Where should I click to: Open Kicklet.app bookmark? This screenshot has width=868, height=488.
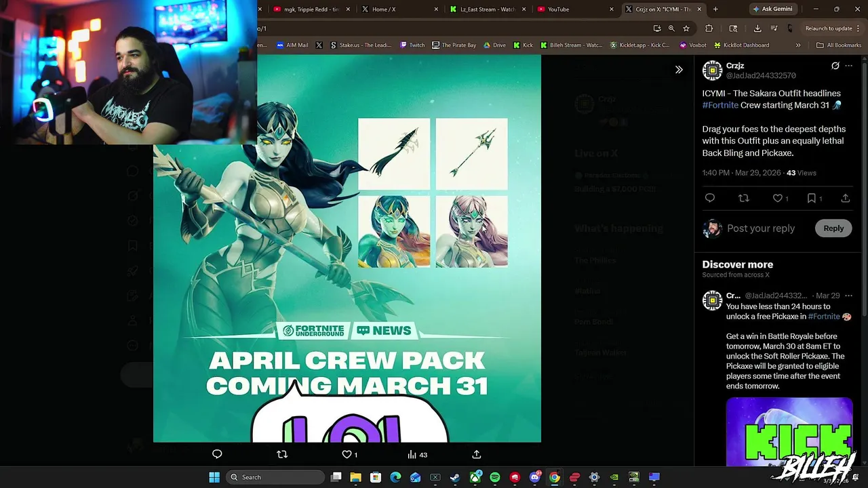(x=639, y=45)
